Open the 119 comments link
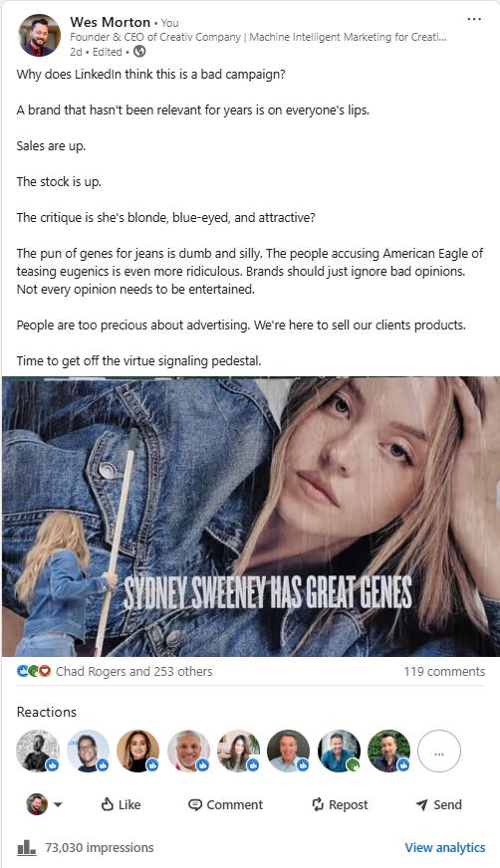The height and width of the screenshot is (868, 500). coord(444,672)
